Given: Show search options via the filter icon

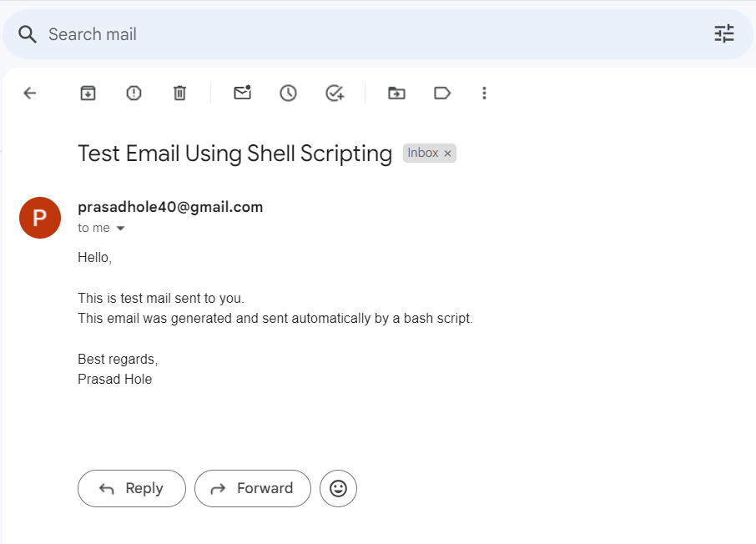Looking at the screenshot, I should pos(723,34).
